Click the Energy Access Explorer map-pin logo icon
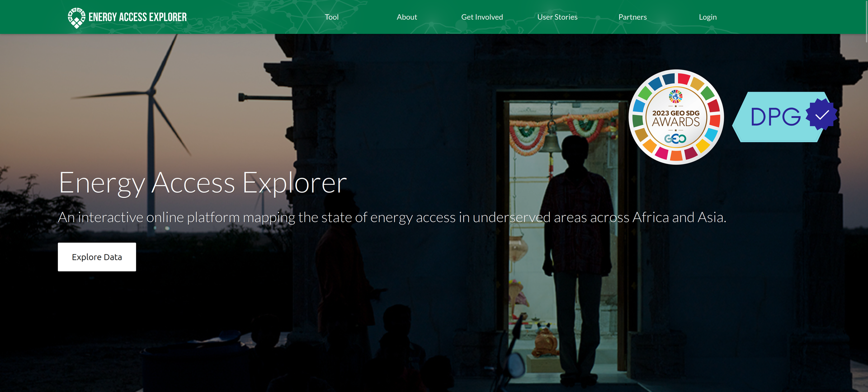 (x=76, y=18)
